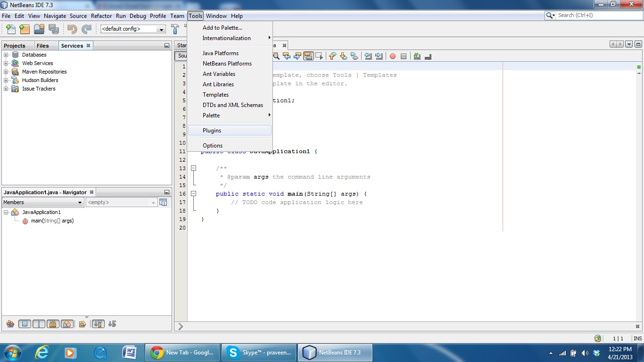This screenshot has height=362, width=644.
Task: Click the Comment lines editor icon
Action: click(417, 56)
